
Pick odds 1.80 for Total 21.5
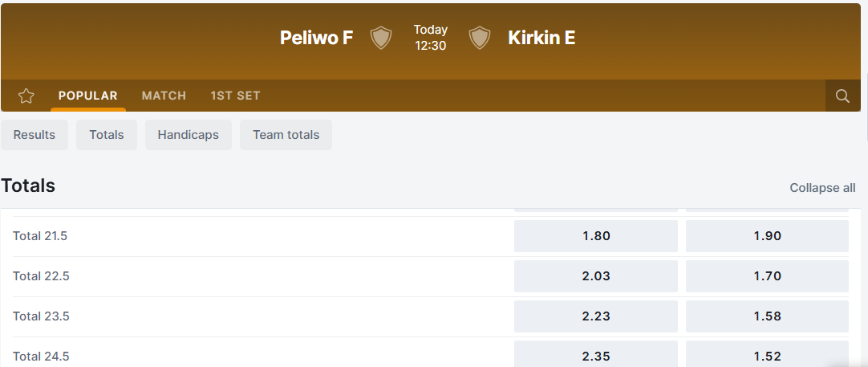[x=596, y=236]
